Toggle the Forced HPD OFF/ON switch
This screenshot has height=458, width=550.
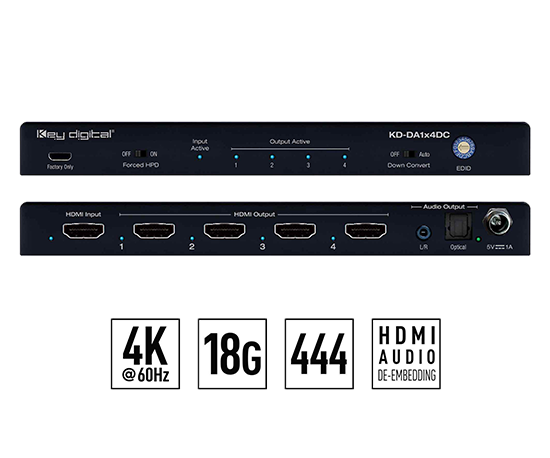click(140, 154)
